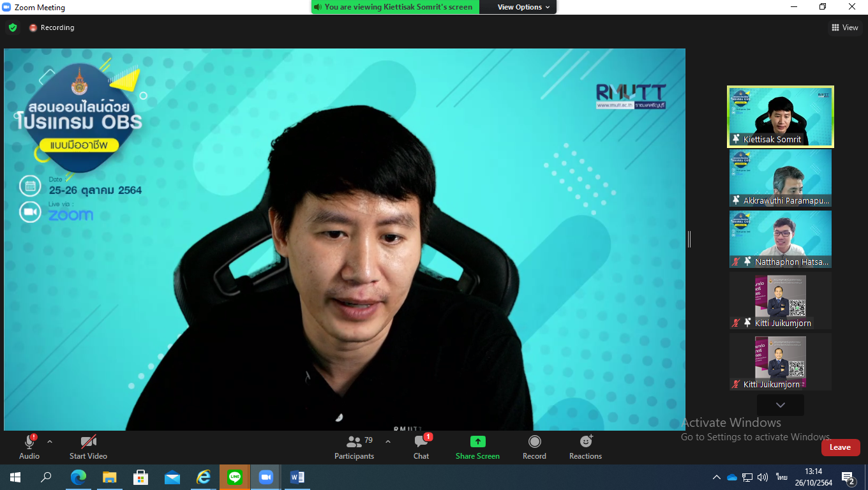Click the green encryption shield icon
Image resolution: width=868 pixels, height=490 pixels.
pos(13,27)
